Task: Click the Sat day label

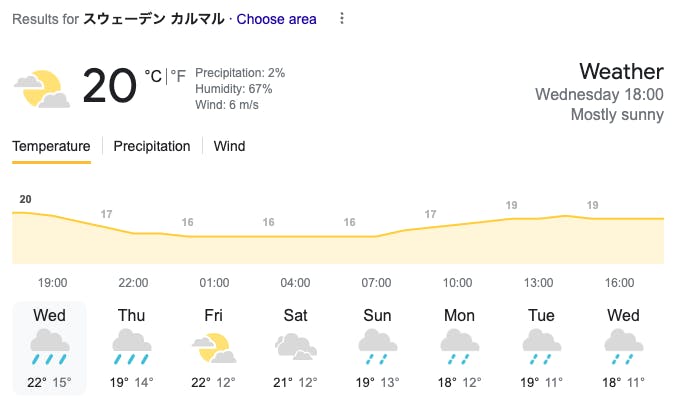Action: (x=296, y=315)
